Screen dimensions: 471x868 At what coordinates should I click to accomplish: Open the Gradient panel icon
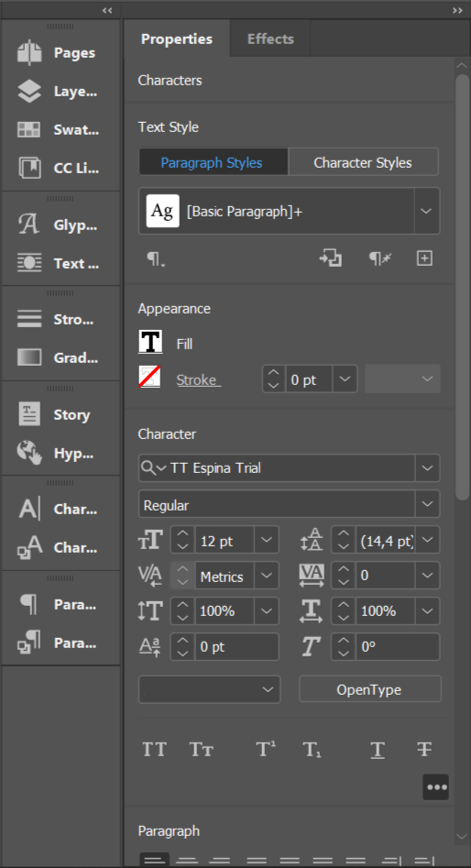[x=29, y=357]
